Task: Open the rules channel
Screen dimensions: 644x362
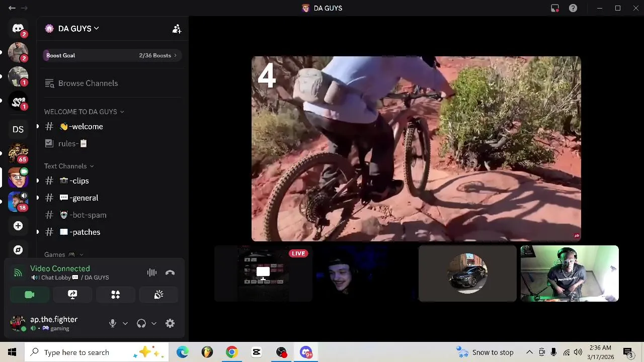Action: 112,144
